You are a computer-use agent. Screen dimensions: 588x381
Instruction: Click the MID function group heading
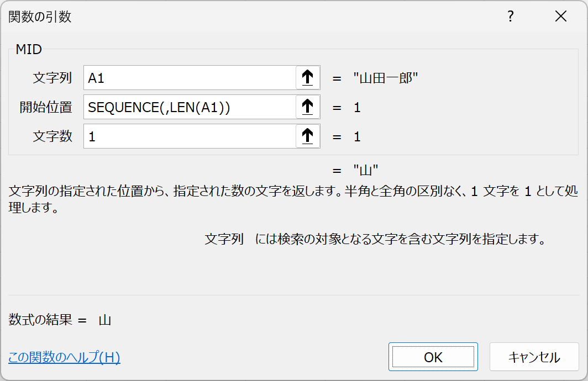(x=29, y=50)
